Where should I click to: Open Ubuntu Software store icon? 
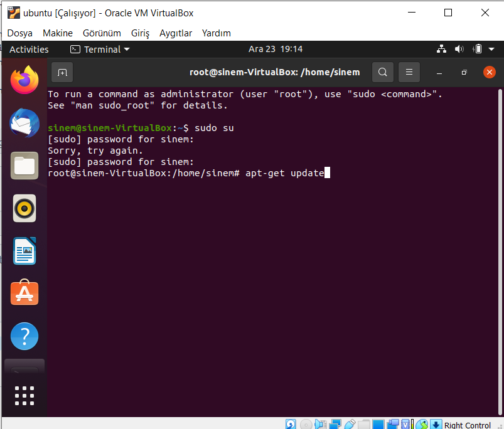(24, 292)
